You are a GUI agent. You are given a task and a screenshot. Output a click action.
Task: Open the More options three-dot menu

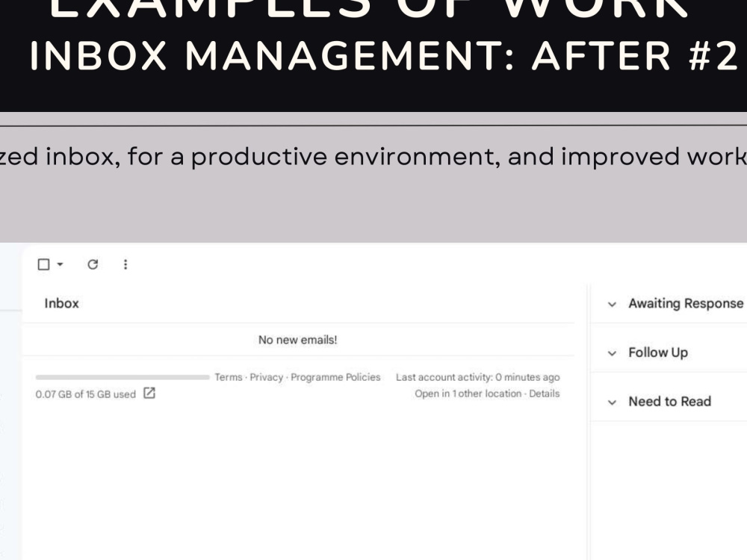click(125, 264)
